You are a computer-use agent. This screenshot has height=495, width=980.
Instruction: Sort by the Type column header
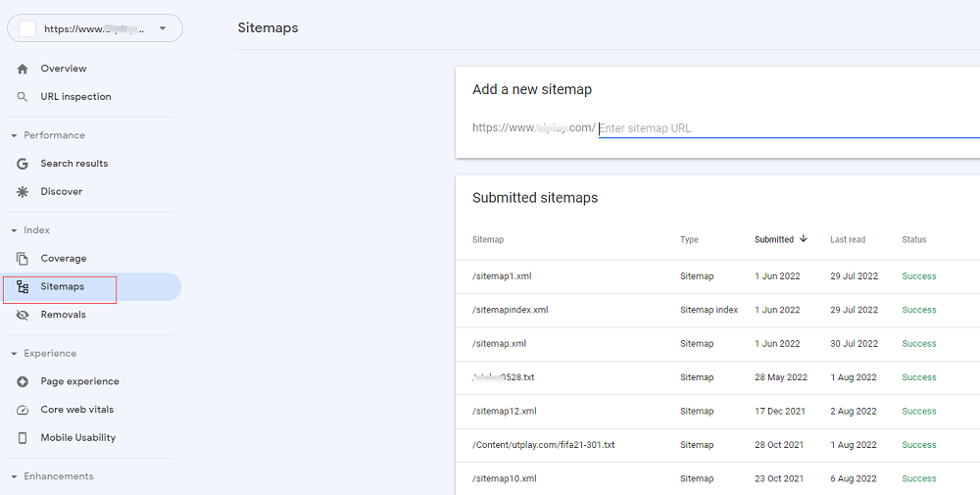tap(689, 239)
